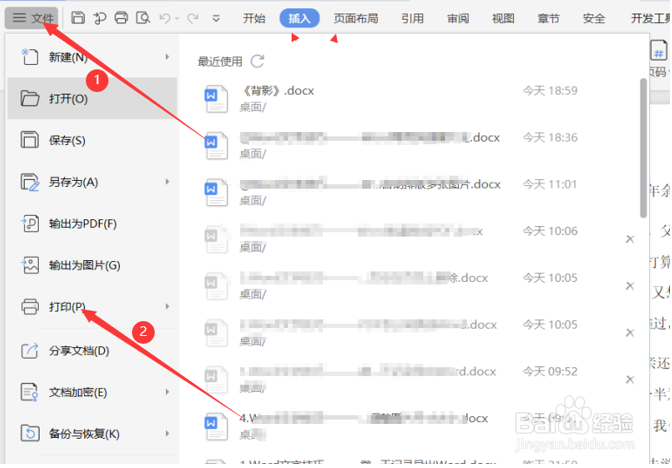
Task: Switch to the 视图 ribbon tab
Action: [503, 18]
